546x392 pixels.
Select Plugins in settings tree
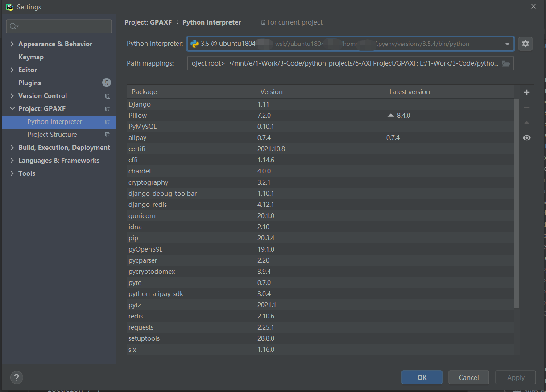pos(29,83)
